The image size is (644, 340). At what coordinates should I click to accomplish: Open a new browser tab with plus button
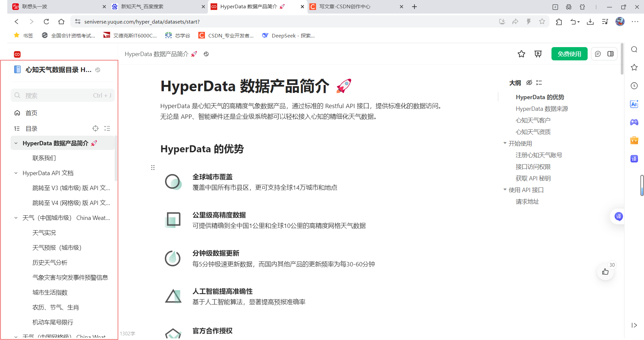point(415,7)
